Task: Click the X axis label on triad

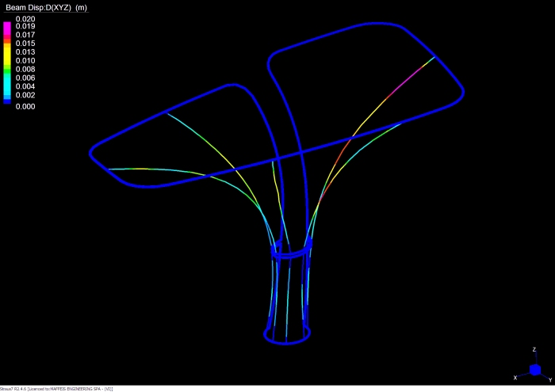Action: 516,378
